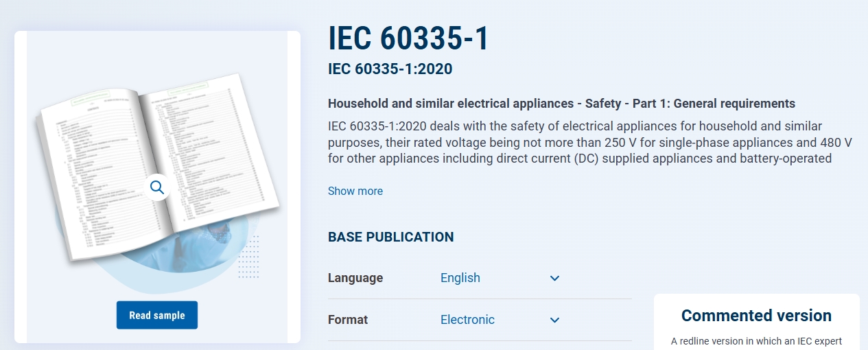The height and width of the screenshot is (350, 868).
Task: Click the IEC 60335-1:2020 edition subtitle
Action: (390, 69)
